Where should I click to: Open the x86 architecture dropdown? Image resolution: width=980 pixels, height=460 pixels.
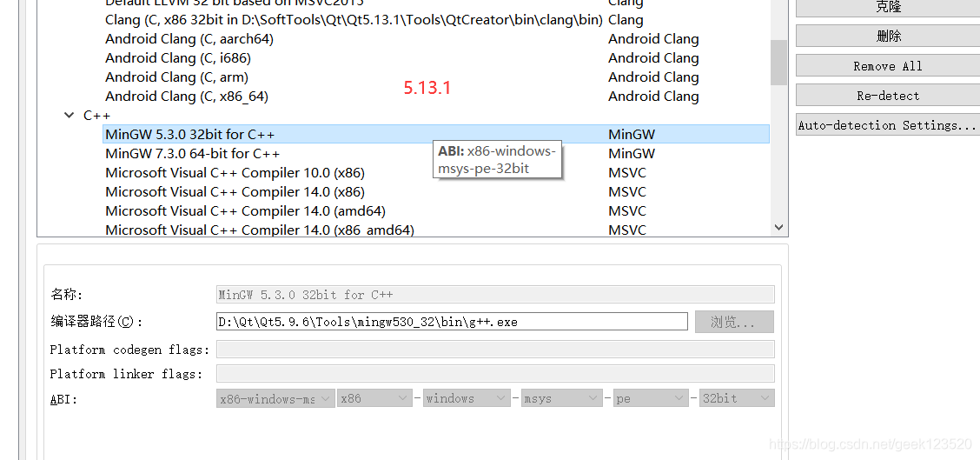pyautogui.click(x=374, y=398)
